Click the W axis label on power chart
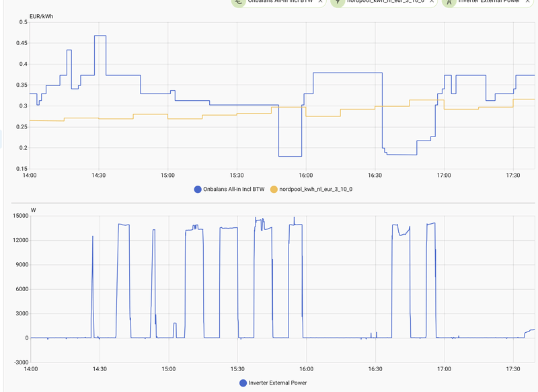Image resolution: width=538 pixels, height=392 pixels. 34,208
